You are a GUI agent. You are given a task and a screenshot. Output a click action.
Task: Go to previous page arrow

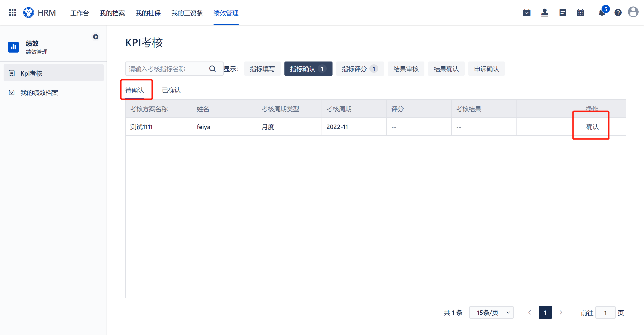[530, 312]
